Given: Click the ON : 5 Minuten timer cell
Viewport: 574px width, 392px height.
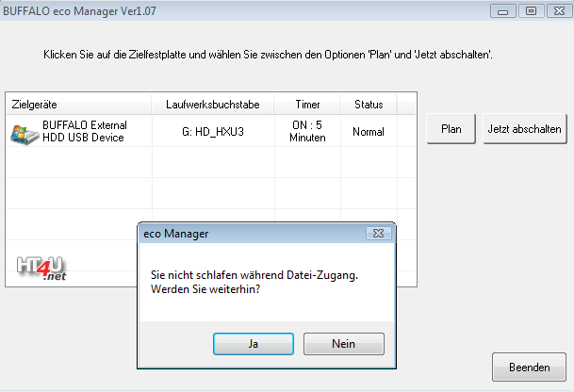Looking at the screenshot, I should coord(307,131).
